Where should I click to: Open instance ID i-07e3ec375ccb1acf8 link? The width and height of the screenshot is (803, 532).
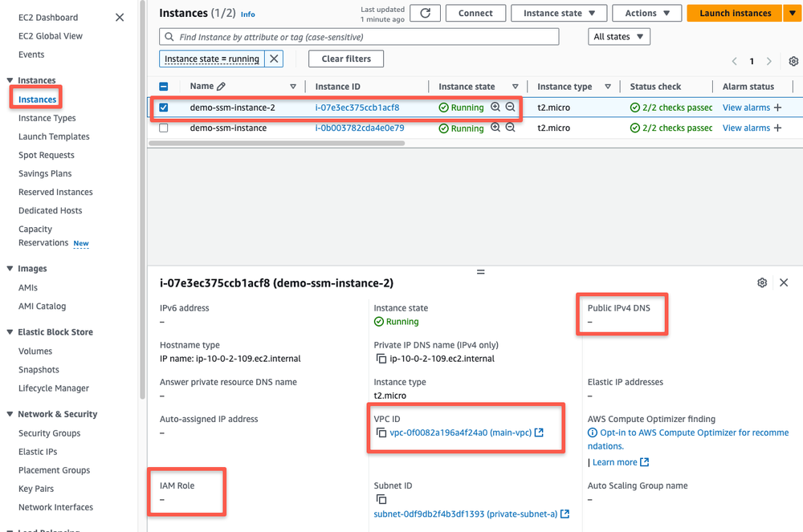click(x=357, y=108)
